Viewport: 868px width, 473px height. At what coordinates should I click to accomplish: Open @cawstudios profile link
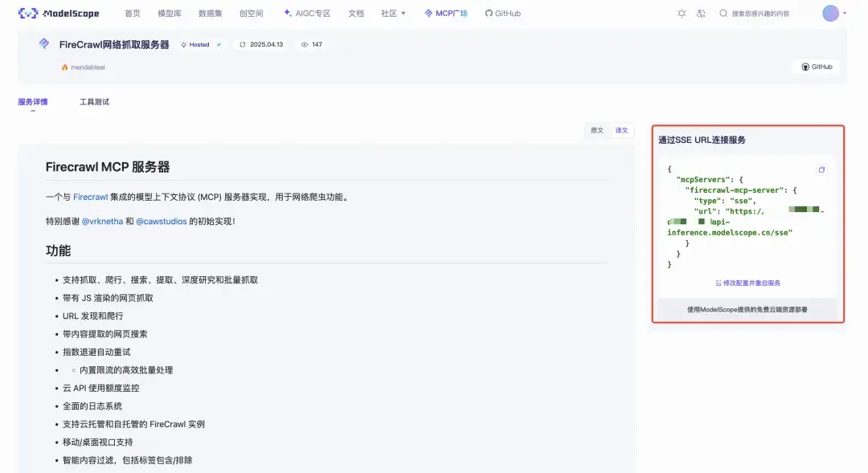(161, 222)
